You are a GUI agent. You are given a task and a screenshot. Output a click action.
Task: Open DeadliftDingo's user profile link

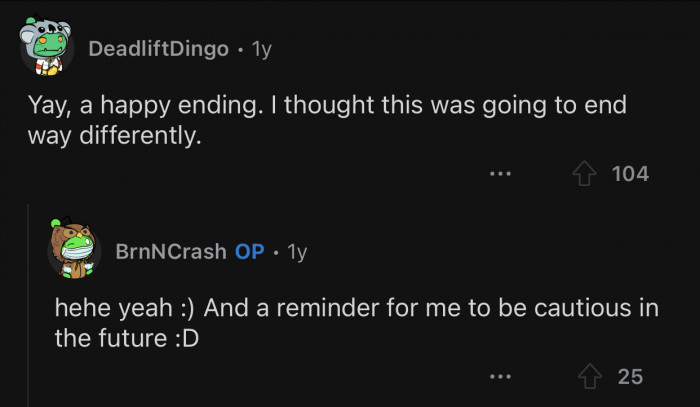point(158,48)
